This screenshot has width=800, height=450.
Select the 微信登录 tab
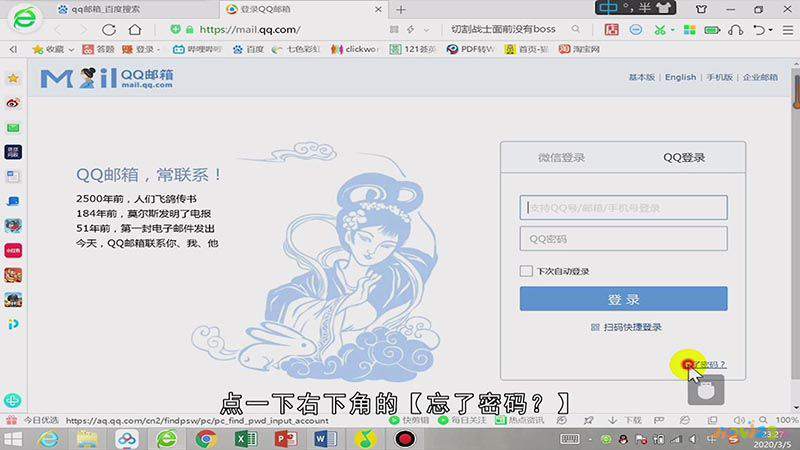pyautogui.click(x=561, y=158)
